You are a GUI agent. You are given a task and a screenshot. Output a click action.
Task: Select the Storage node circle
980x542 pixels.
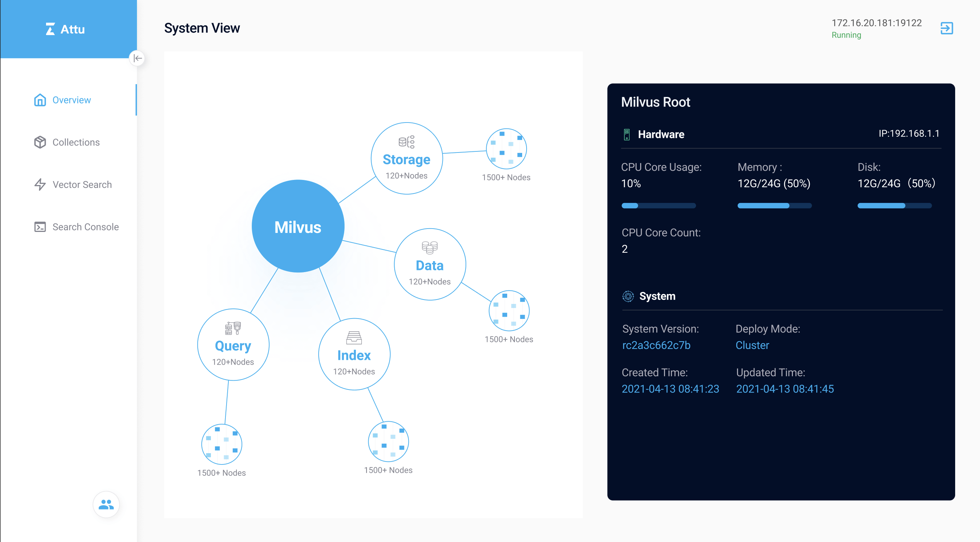(x=407, y=158)
